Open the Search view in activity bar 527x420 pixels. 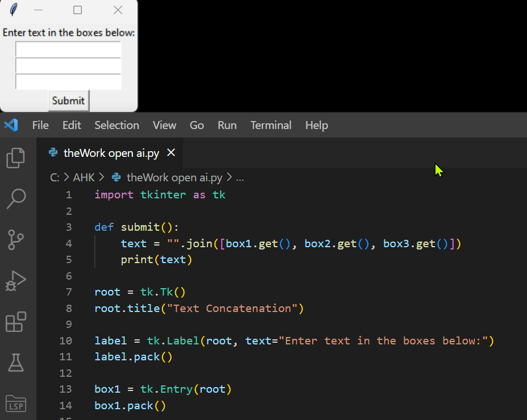click(16, 199)
